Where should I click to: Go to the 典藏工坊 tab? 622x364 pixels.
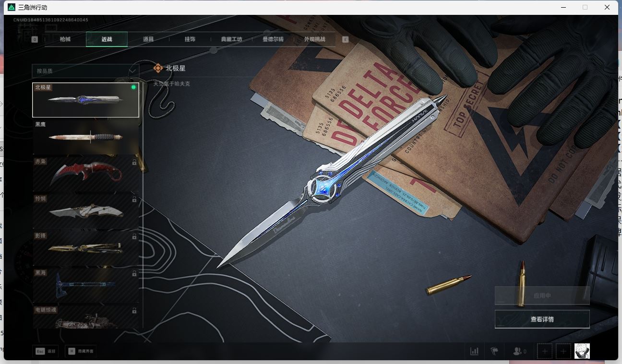coord(231,39)
